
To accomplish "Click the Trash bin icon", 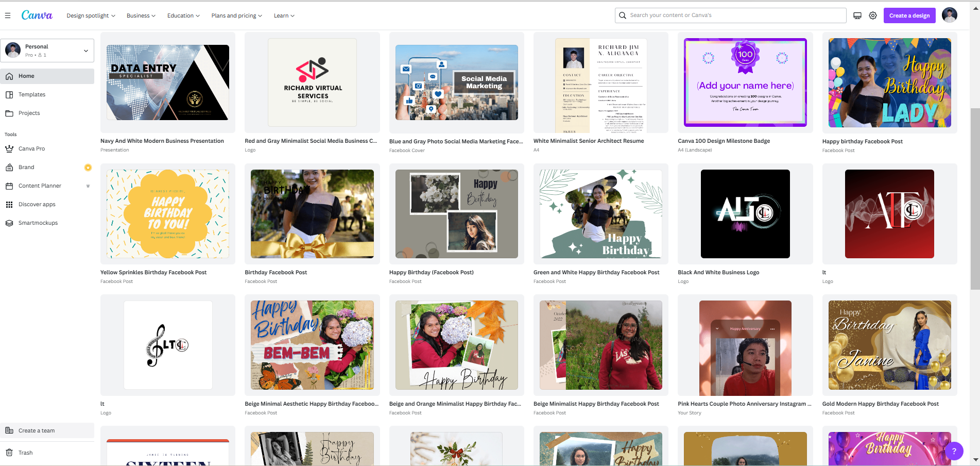I will coord(9,453).
